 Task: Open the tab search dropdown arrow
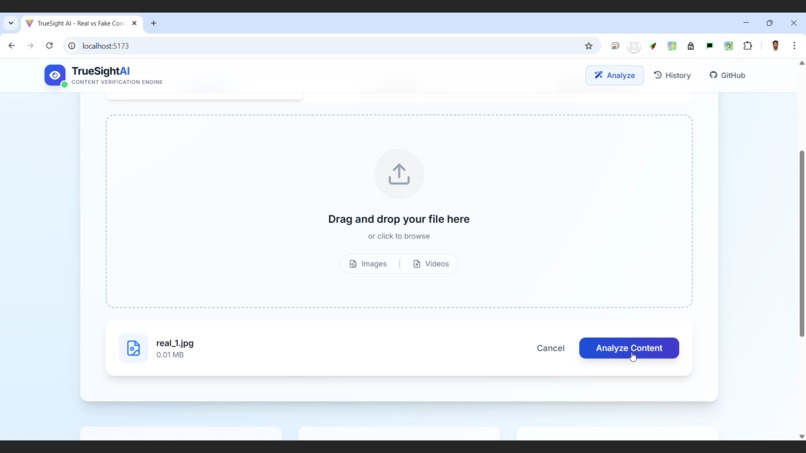[x=11, y=23]
